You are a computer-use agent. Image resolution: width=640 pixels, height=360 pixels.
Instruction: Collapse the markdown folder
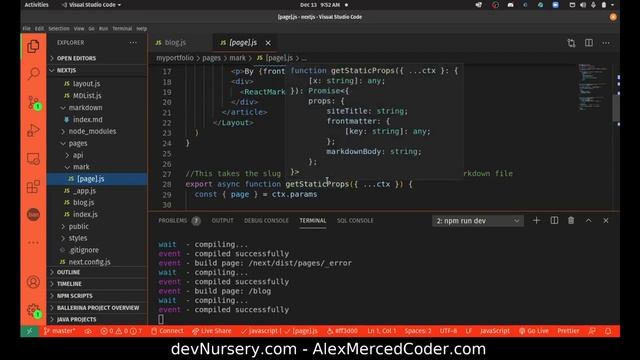(x=97, y=107)
